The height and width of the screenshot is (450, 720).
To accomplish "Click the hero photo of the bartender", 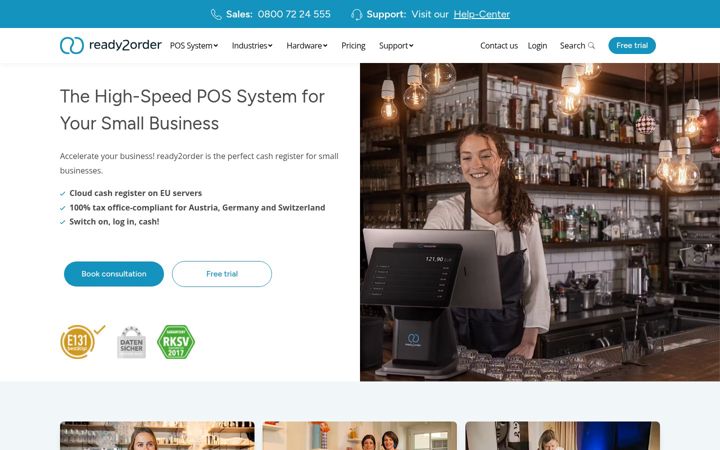I will pos(540,222).
